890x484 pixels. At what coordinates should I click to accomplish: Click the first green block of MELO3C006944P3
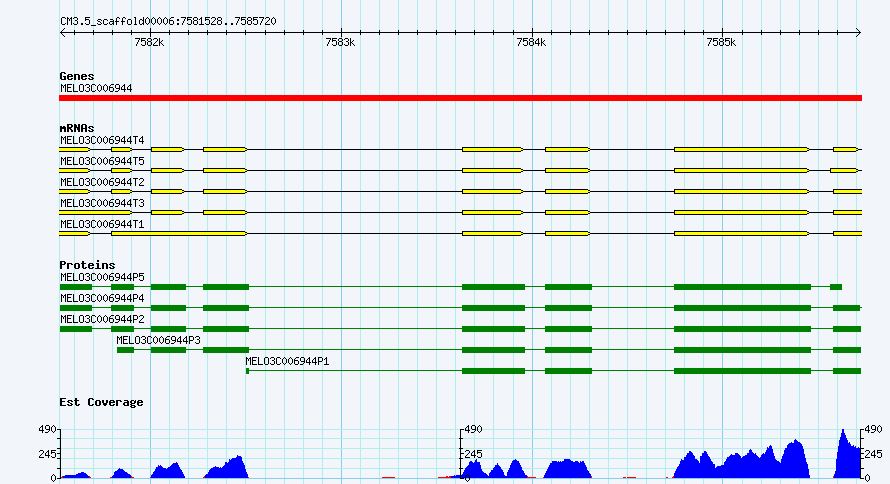(x=125, y=350)
